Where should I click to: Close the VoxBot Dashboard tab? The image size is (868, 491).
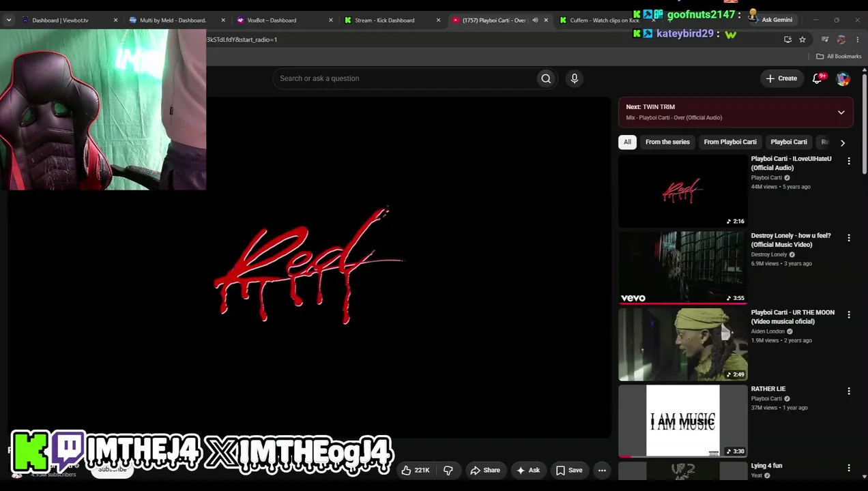pos(331,20)
